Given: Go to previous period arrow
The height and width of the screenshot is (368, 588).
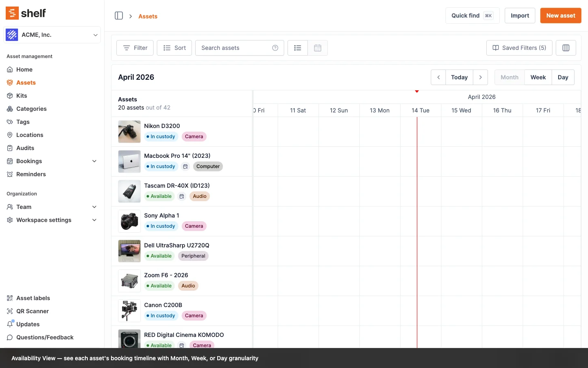Looking at the screenshot, I should pyautogui.click(x=438, y=77).
